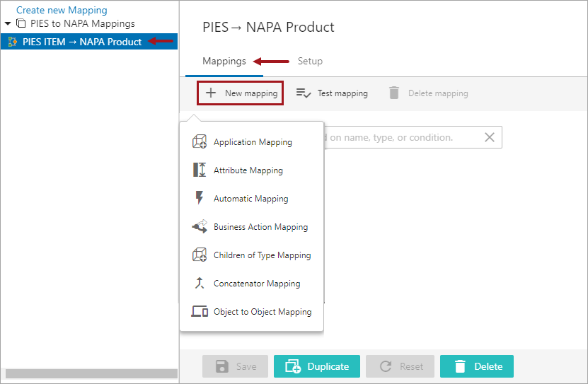Clear the filter field with the X icon
Image resolution: width=588 pixels, height=384 pixels.
489,137
